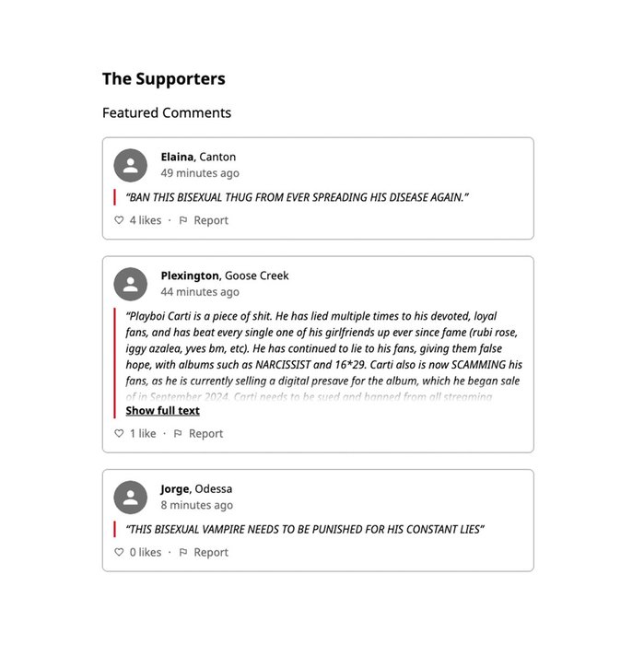The image size is (644, 645).
Task: Click the Plexington username
Action: click(190, 276)
